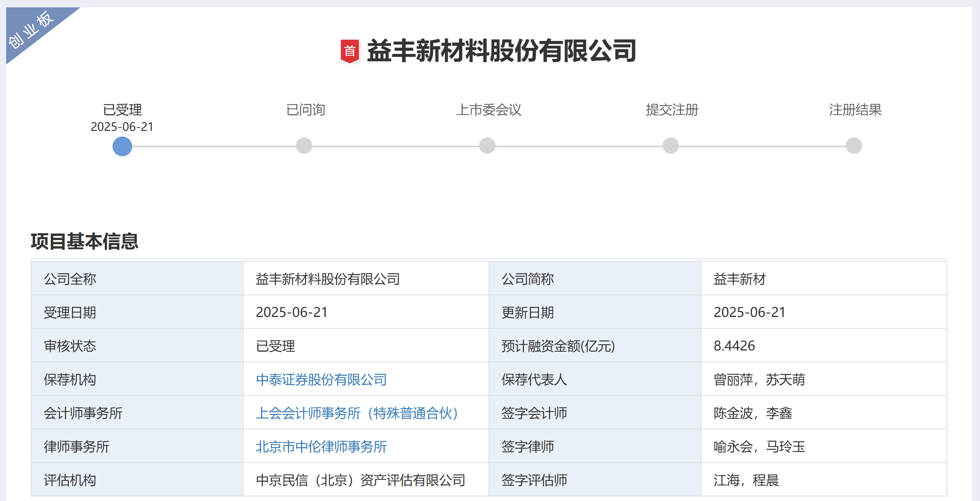980x501 pixels.
Task: Click the 陈金波，李鑫 value cell
Action: click(824, 413)
